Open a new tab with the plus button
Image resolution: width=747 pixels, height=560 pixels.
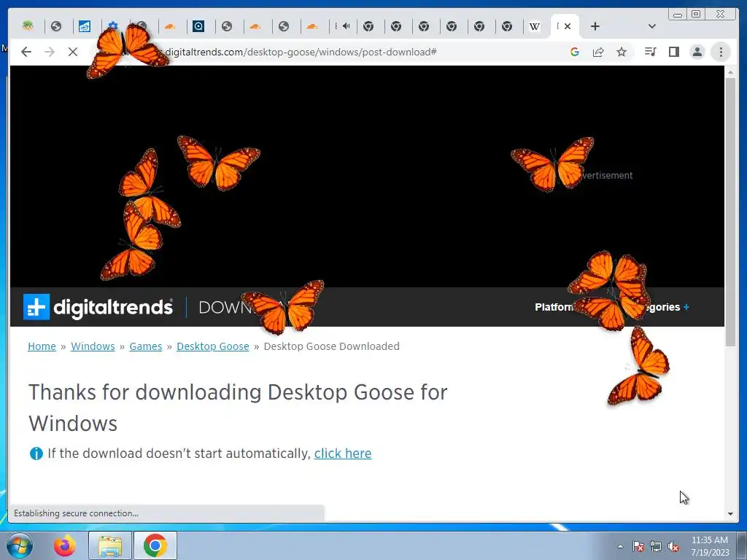point(595,27)
